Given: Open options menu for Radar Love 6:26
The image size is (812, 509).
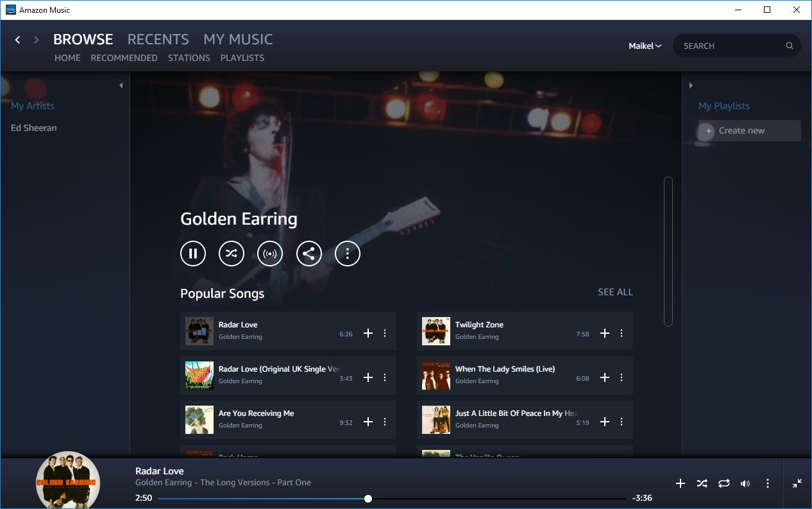Looking at the screenshot, I should coord(385,333).
